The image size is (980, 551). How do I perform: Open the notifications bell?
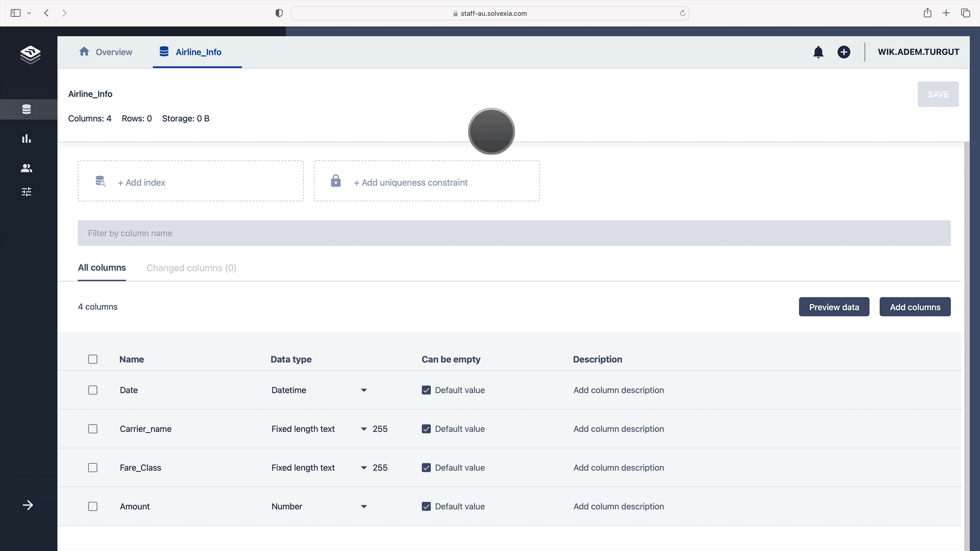coord(818,52)
